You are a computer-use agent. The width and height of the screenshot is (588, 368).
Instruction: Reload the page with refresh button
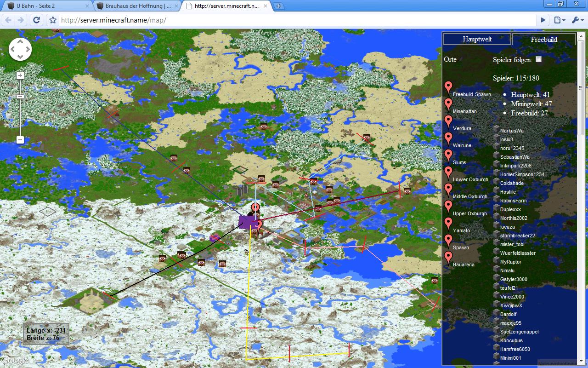point(37,20)
